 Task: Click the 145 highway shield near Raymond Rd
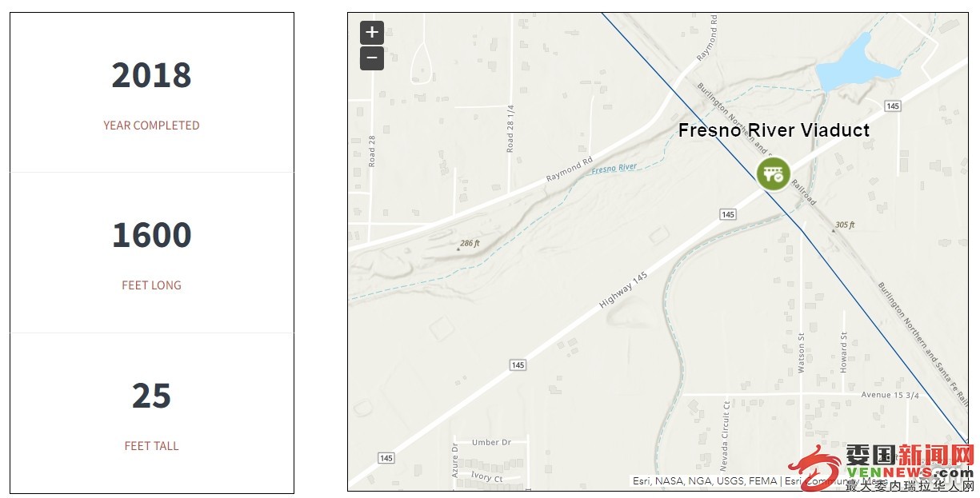(894, 106)
